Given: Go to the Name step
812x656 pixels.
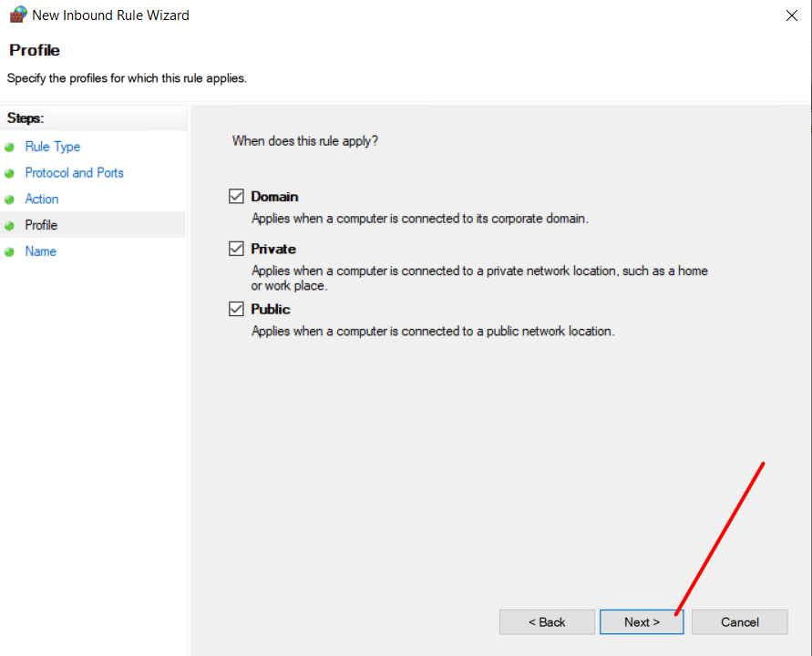Looking at the screenshot, I should coord(41,251).
